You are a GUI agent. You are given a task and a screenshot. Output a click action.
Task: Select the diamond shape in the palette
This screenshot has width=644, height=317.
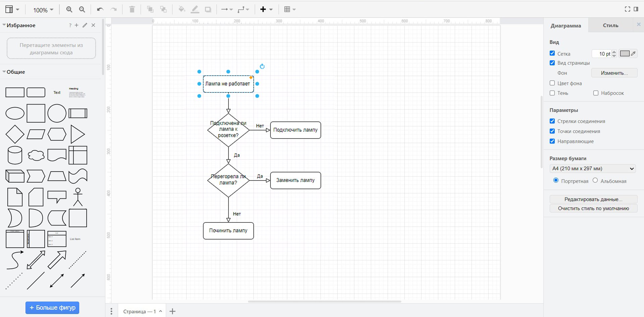15,134
